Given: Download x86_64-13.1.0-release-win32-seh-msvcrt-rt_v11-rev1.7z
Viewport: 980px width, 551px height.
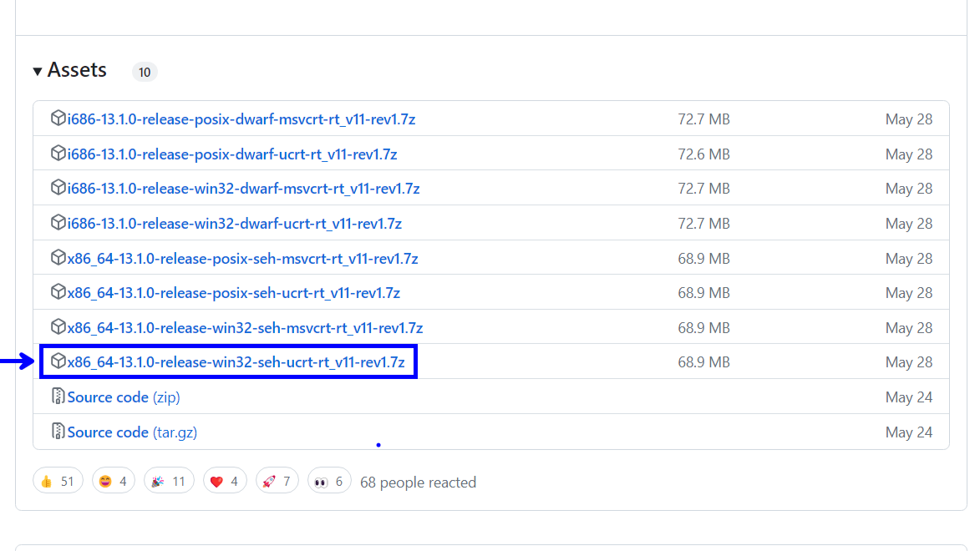Looking at the screenshot, I should (245, 328).
